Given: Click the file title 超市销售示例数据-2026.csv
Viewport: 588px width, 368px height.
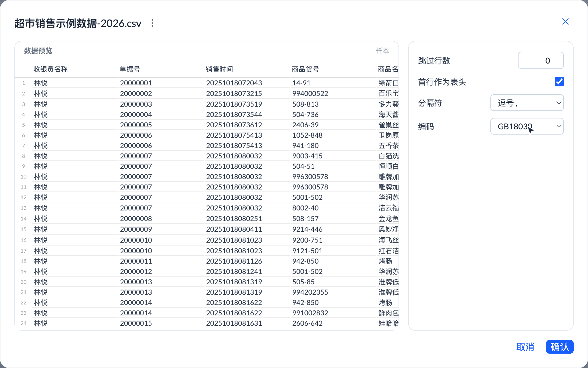Looking at the screenshot, I should (x=78, y=23).
